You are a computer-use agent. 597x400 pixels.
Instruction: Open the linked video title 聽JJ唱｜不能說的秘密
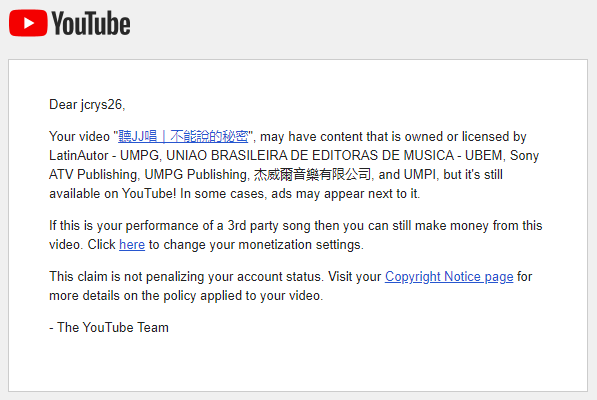click(x=183, y=136)
